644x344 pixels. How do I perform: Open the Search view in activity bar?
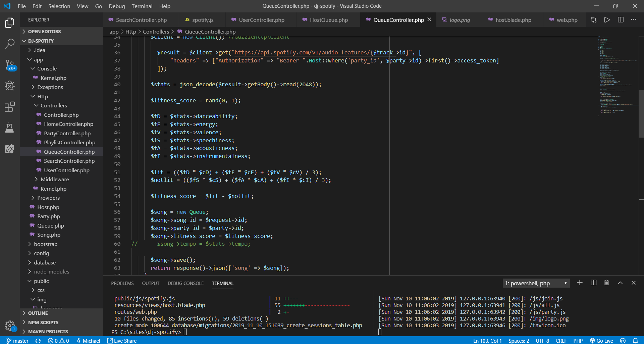point(10,43)
